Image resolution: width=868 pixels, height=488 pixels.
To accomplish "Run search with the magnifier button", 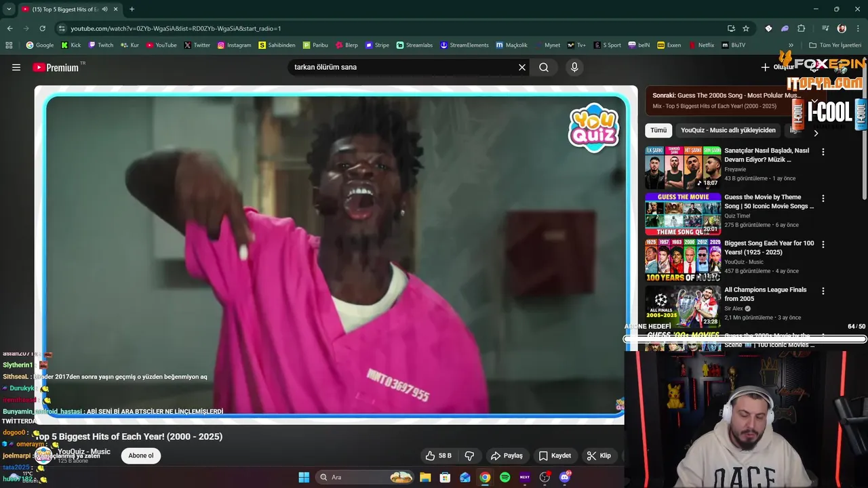I will coord(544,67).
